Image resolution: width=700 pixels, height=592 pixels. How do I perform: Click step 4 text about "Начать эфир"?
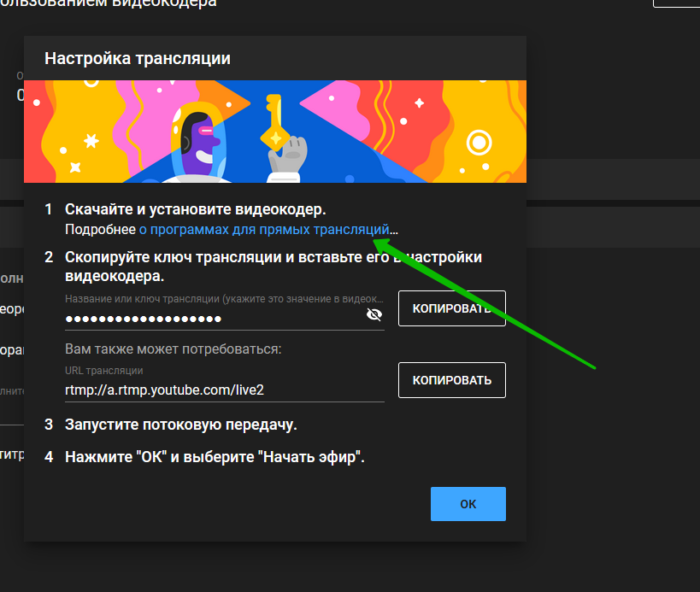click(x=215, y=457)
